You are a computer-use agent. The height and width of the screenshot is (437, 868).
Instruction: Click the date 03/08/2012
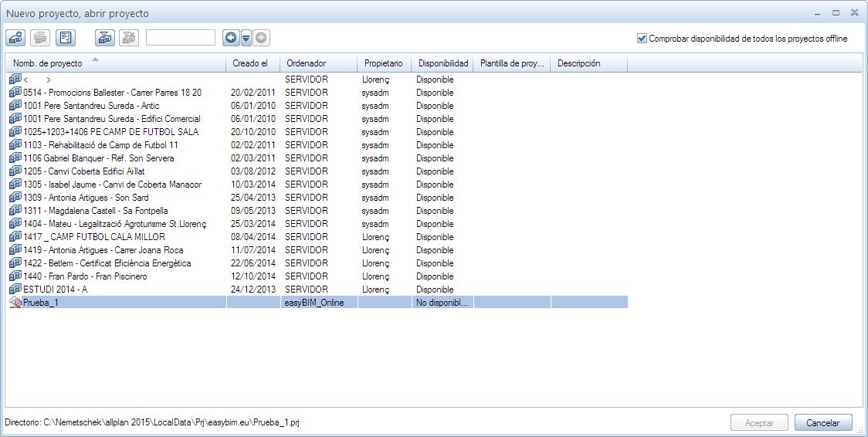253,171
